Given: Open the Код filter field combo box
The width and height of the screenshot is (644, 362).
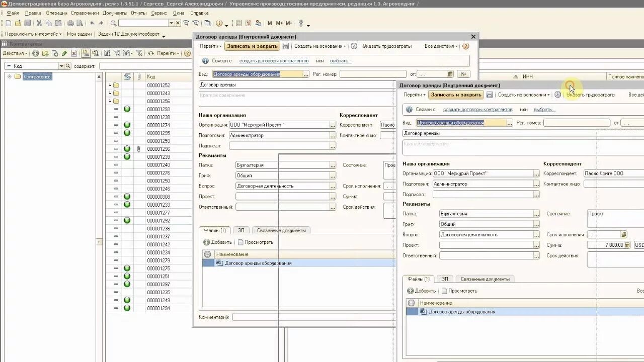Looking at the screenshot, I should (x=61, y=66).
